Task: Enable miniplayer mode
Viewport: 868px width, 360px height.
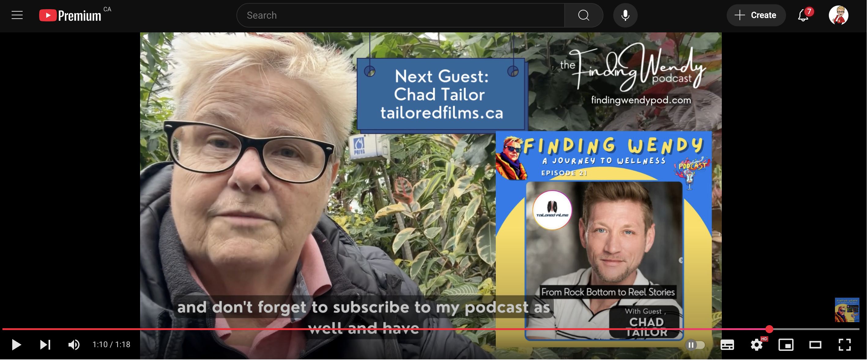Action: 786,344
